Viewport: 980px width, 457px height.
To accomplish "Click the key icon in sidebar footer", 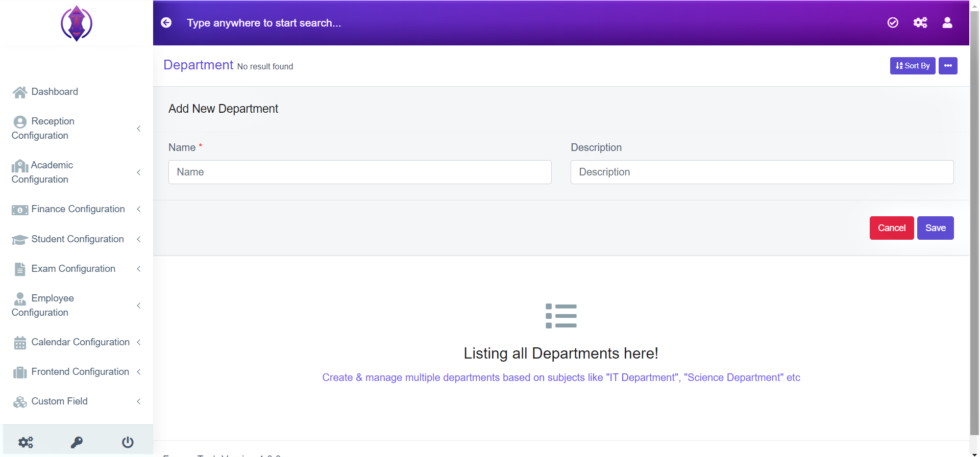I will pyautogui.click(x=77, y=442).
